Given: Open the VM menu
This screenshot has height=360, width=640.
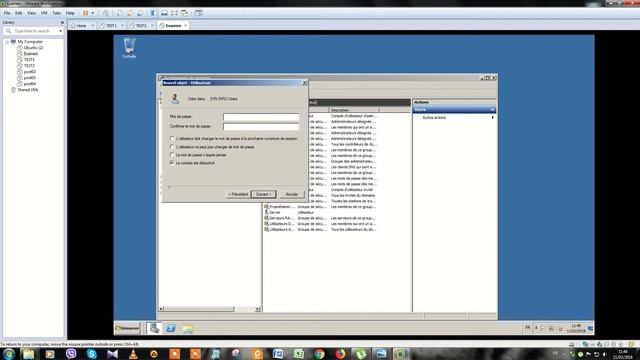Looking at the screenshot, I should pos(44,13).
